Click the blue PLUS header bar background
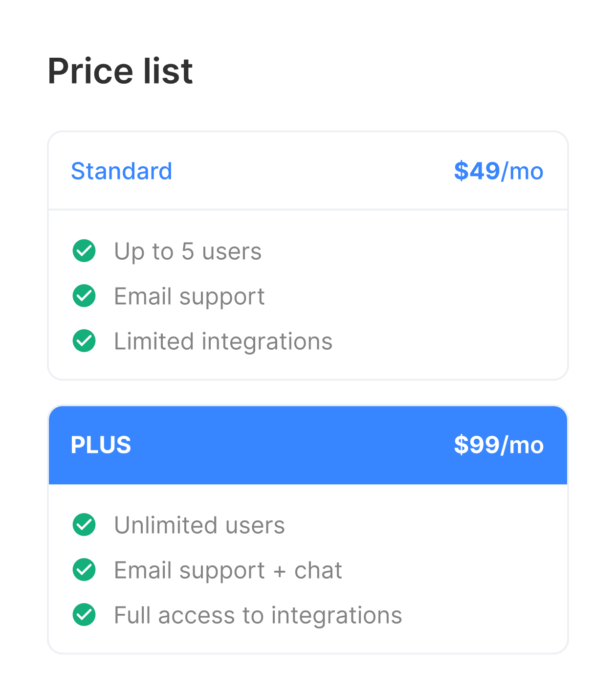 (x=293, y=445)
